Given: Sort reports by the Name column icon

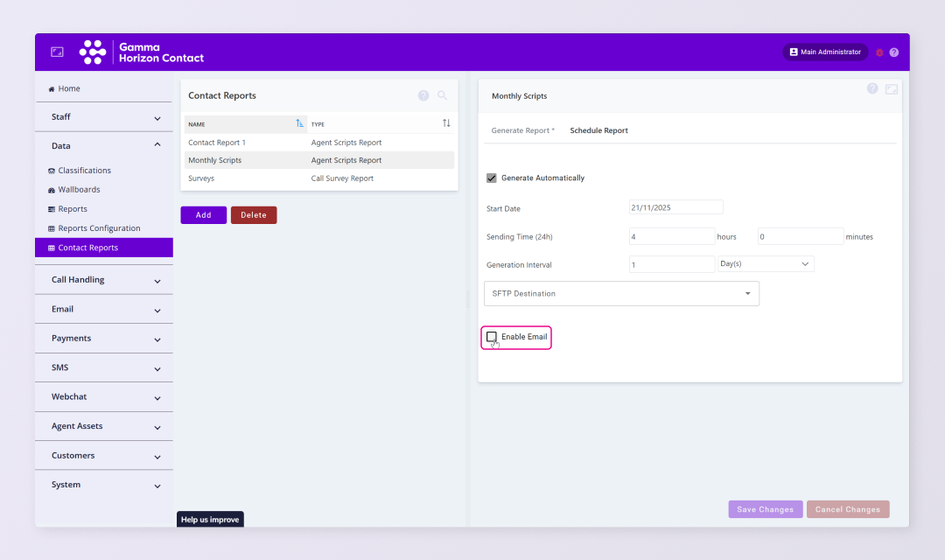Looking at the screenshot, I should pos(300,123).
